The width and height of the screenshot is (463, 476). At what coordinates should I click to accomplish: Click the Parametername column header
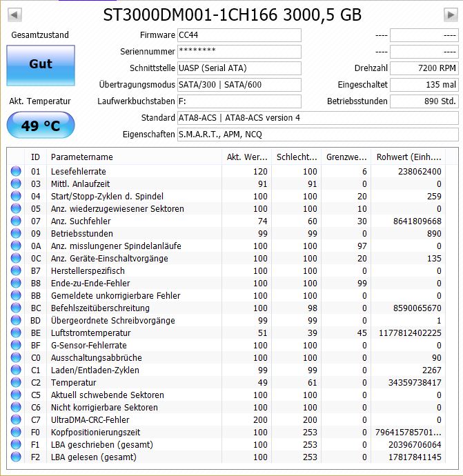[x=134, y=157]
